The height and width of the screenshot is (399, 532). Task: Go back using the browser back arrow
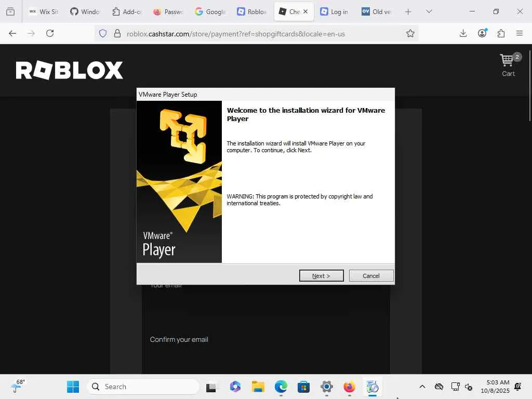point(12,33)
